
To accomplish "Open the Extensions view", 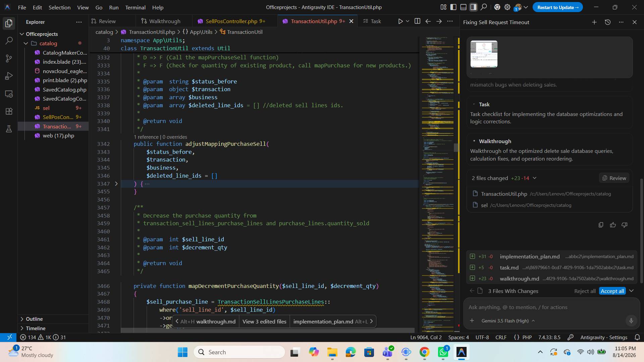I will click(9, 111).
